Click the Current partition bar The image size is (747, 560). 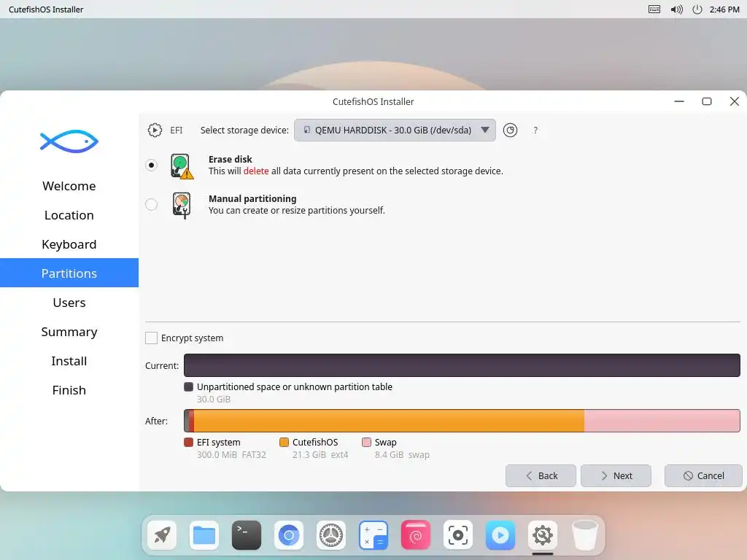point(462,365)
